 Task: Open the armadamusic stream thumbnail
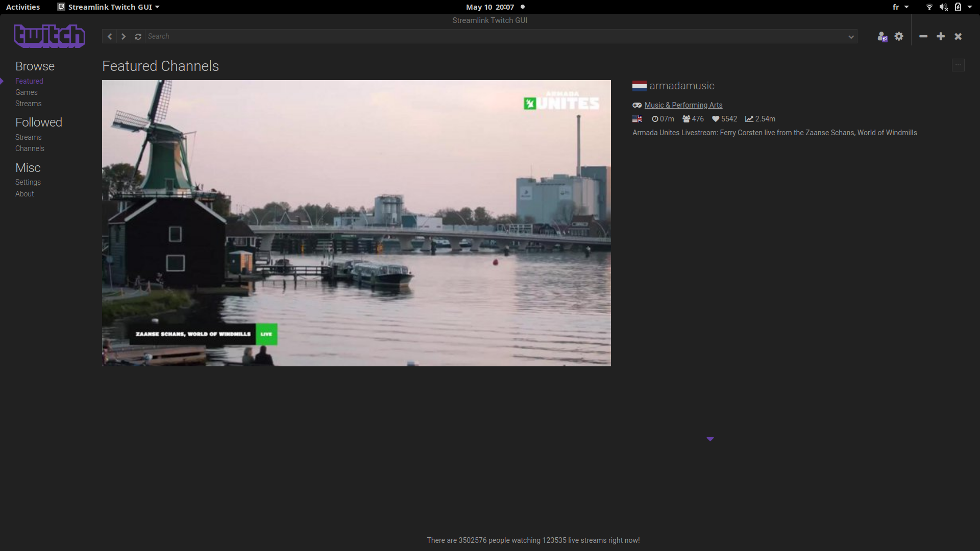tap(356, 222)
